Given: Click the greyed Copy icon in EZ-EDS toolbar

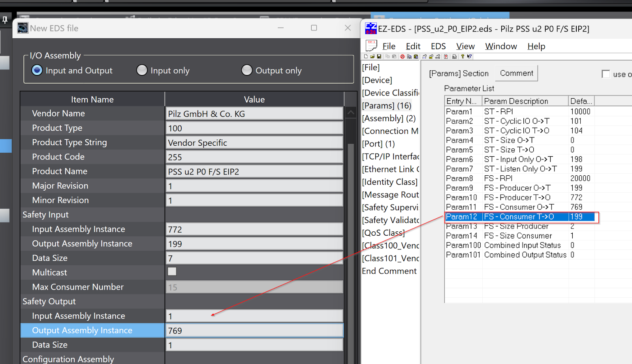Looking at the screenshot, I should [x=387, y=56].
